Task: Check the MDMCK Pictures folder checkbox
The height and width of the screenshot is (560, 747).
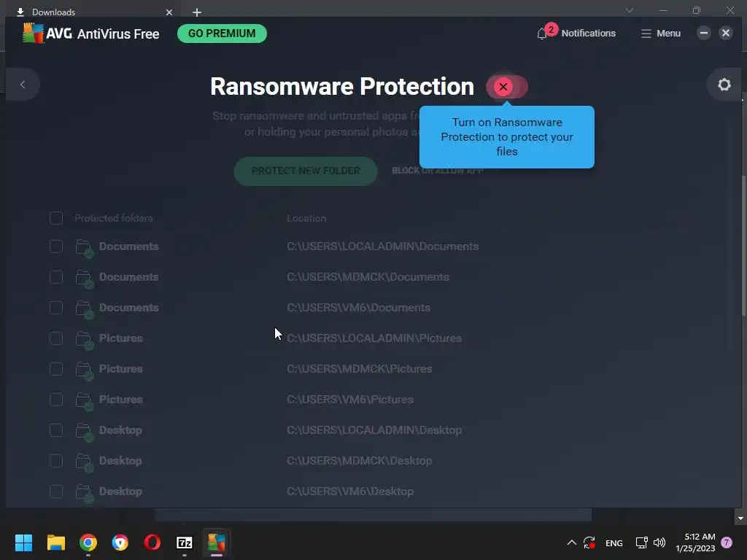Action: click(56, 369)
